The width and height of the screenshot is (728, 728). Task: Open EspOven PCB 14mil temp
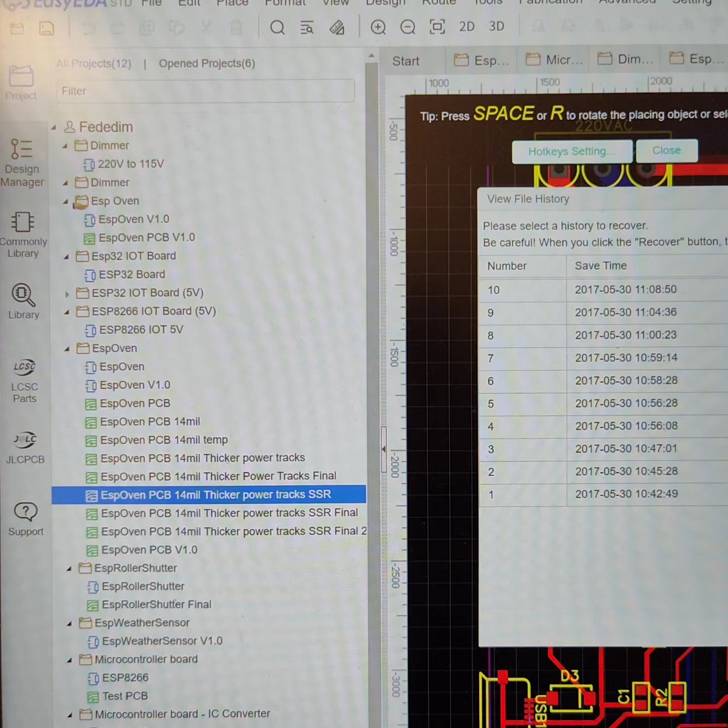[157, 440]
